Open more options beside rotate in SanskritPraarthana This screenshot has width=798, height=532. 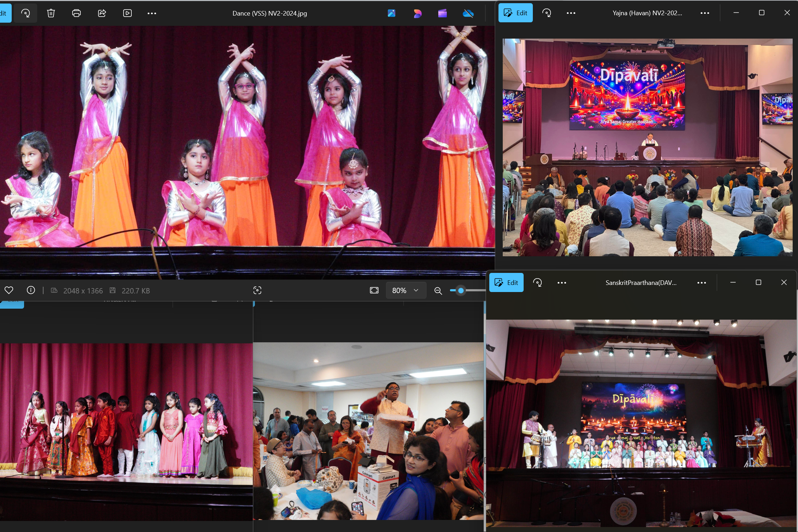click(562, 283)
